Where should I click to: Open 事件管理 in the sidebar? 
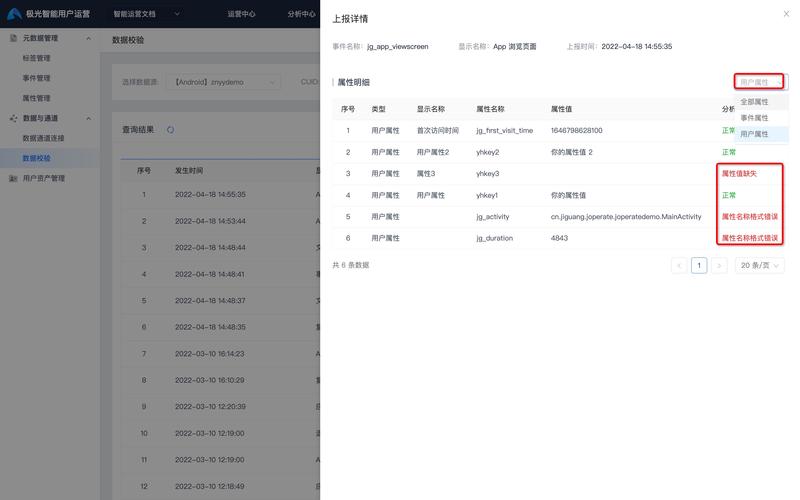coord(36,78)
